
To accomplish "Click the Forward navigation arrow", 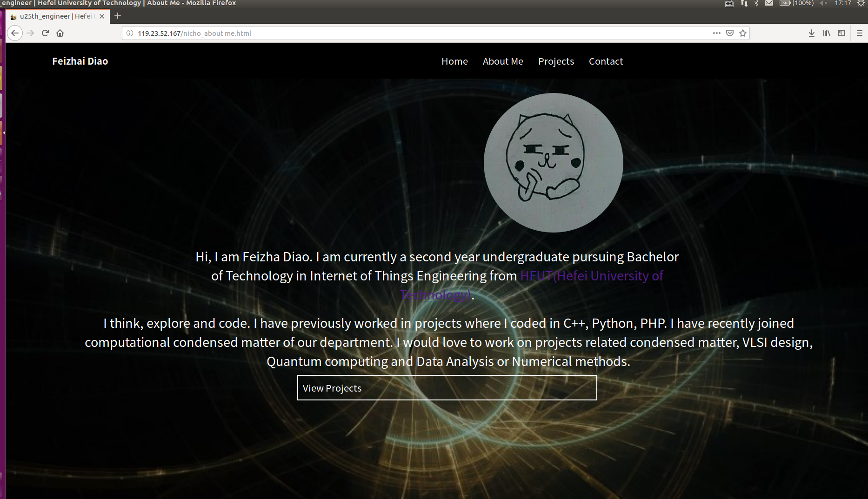I will coord(30,33).
